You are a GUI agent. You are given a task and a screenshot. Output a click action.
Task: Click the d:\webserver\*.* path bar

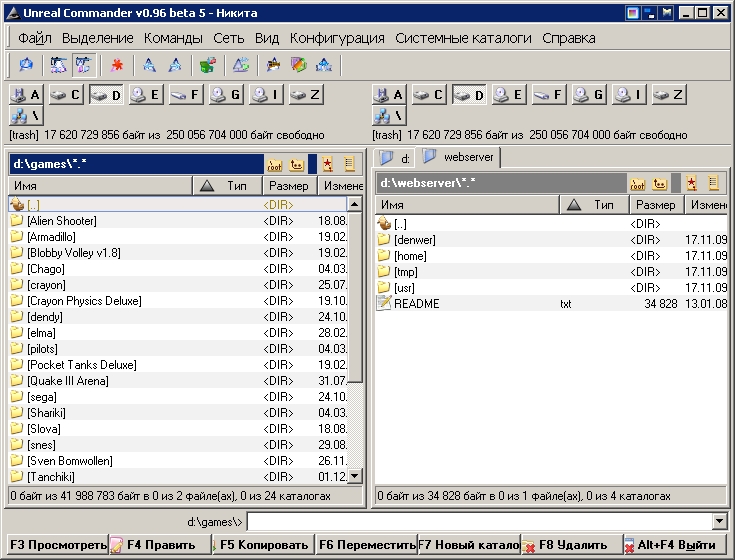(501, 183)
